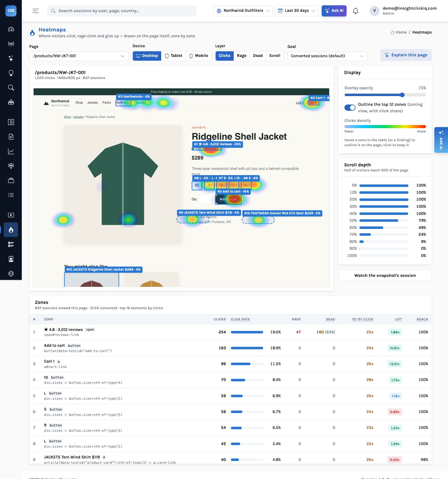Viewport: 448px width, 479px height.
Task: Open the Northwind Outfitters site selector
Action: [x=243, y=11]
